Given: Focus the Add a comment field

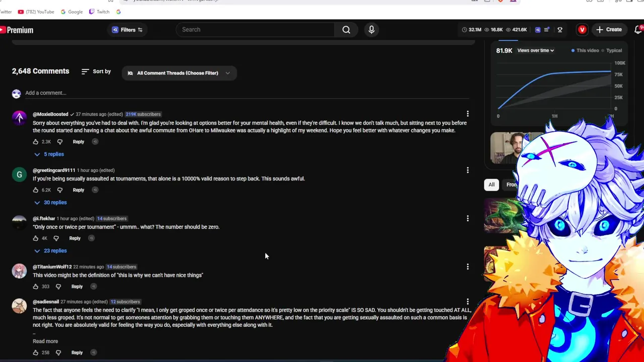Looking at the screenshot, I should tap(247, 93).
